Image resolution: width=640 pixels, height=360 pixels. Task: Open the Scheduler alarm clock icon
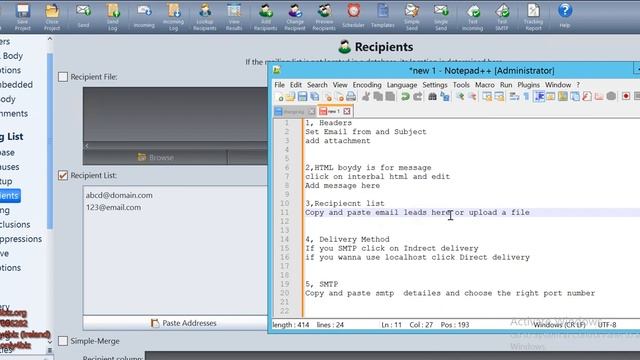pos(353,16)
